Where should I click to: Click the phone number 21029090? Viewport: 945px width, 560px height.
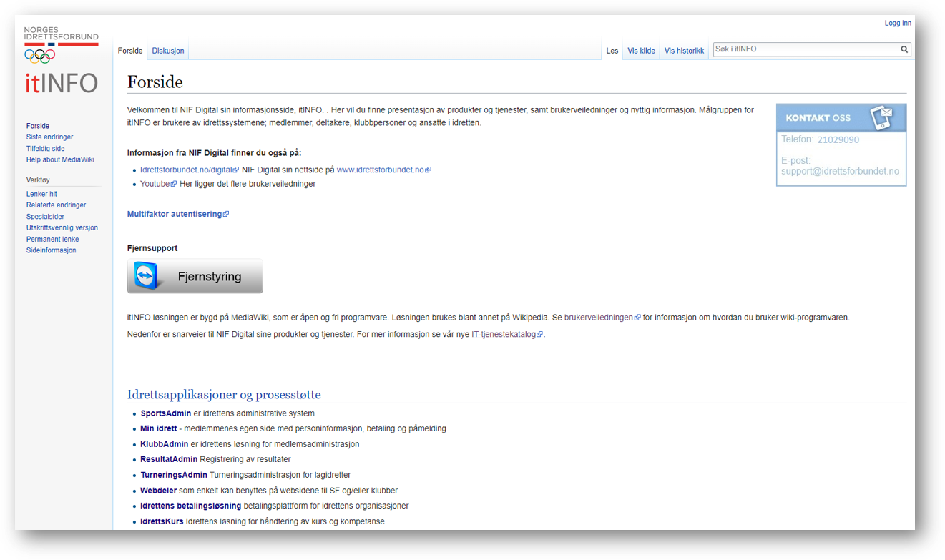[x=838, y=140]
